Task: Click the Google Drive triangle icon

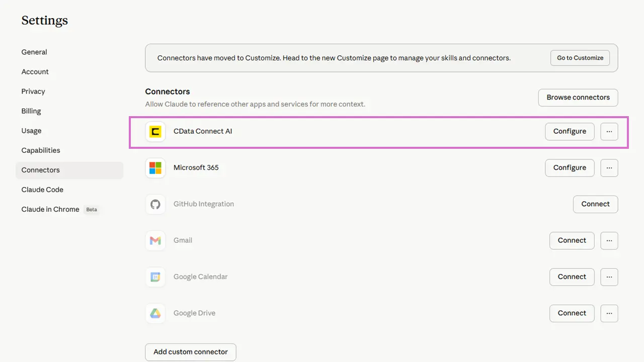Action: tap(155, 313)
